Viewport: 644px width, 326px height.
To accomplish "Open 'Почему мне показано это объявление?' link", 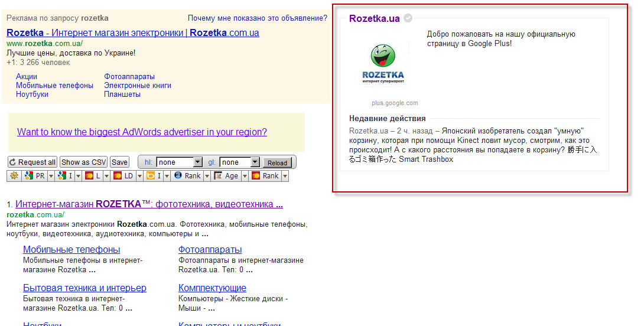I will tap(258, 18).
